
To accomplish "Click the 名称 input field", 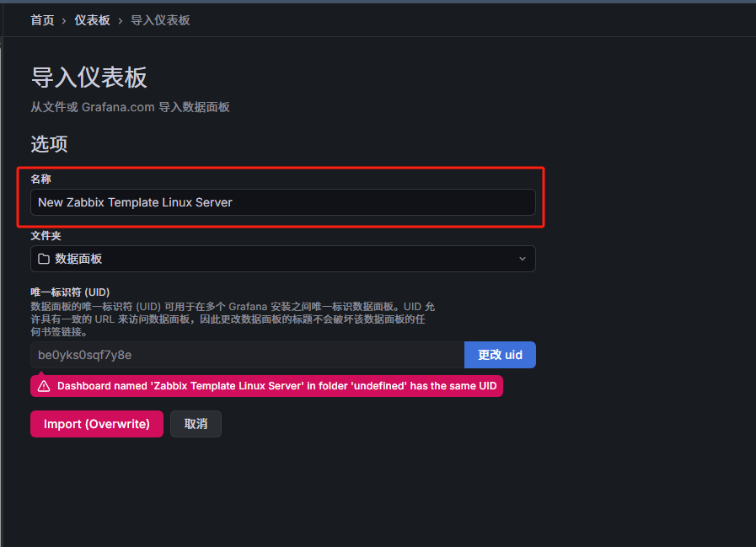I will pyautogui.click(x=283, y=202).
